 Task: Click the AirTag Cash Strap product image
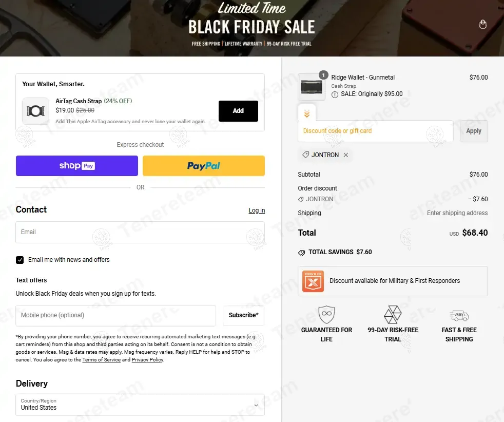point(35,111)
